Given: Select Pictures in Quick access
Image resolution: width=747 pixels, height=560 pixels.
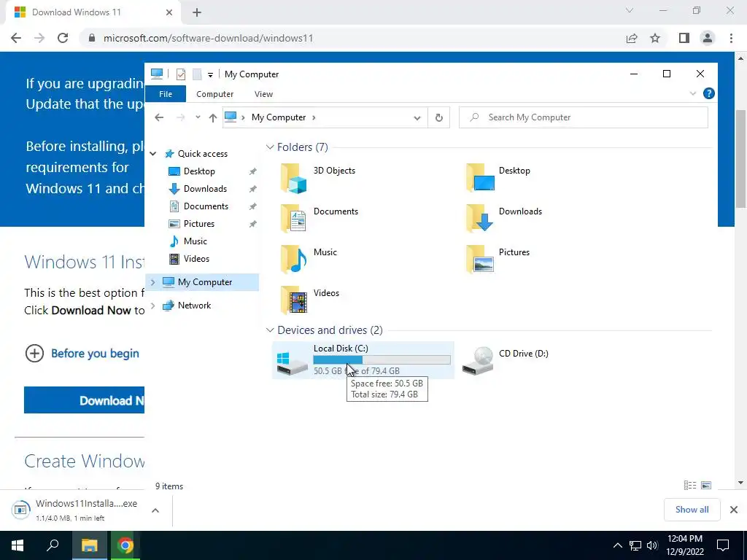Looking at the screenshot, I should pyautogui.click(x=199, y=224).
